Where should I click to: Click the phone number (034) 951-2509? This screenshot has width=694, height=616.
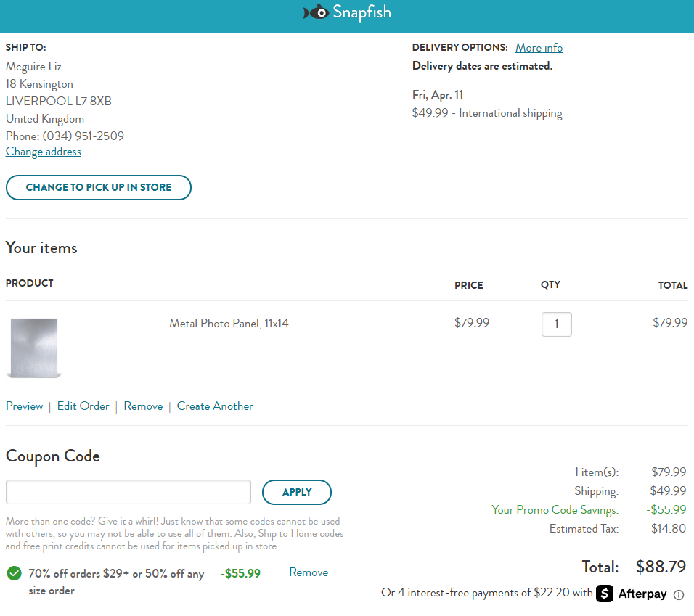83,136
